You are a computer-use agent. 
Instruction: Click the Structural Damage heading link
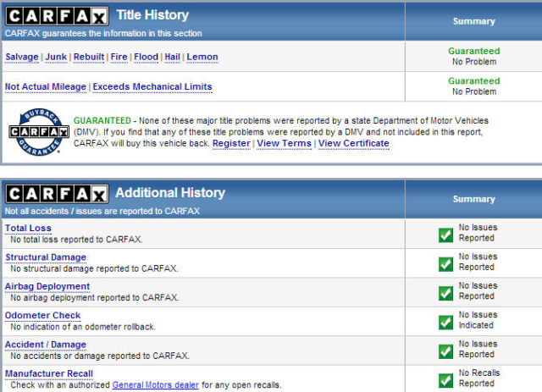46,257
